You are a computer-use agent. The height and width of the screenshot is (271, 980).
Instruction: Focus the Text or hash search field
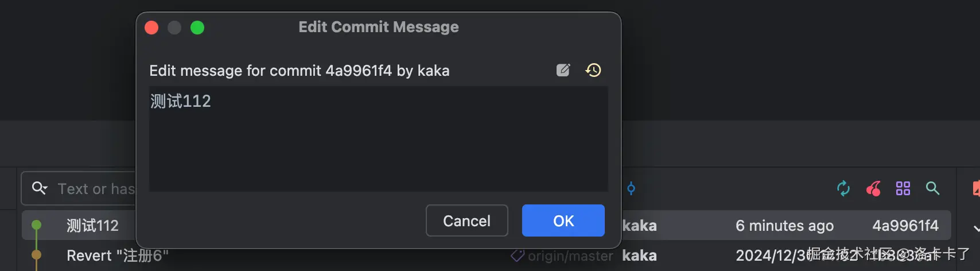click(95, 189)
